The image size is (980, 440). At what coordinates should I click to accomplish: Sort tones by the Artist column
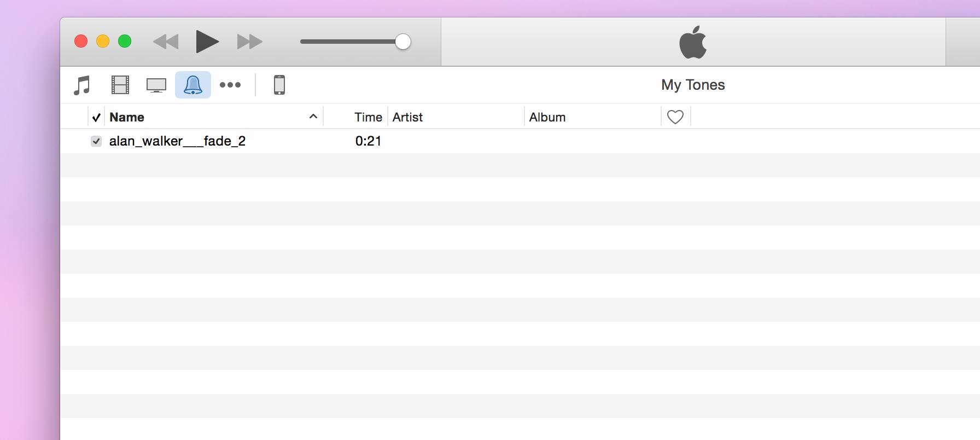[x=407, y=117]
